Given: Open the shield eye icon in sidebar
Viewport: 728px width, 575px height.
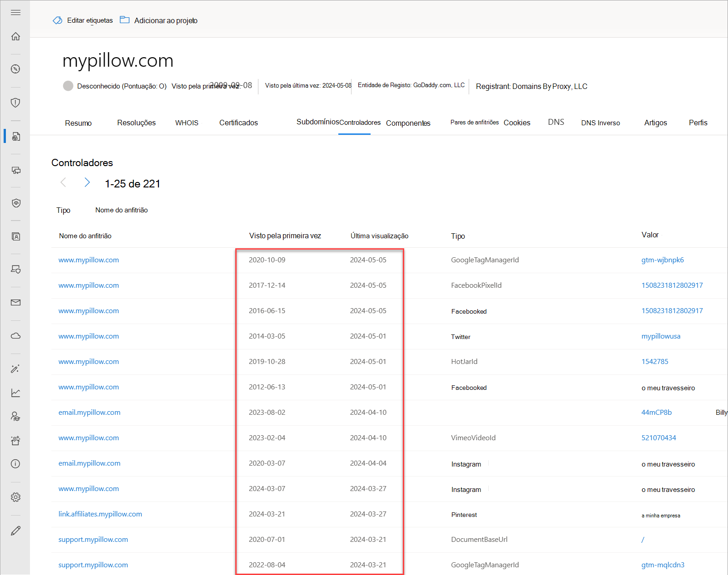Looking at the screenshot, I should 15,203.
